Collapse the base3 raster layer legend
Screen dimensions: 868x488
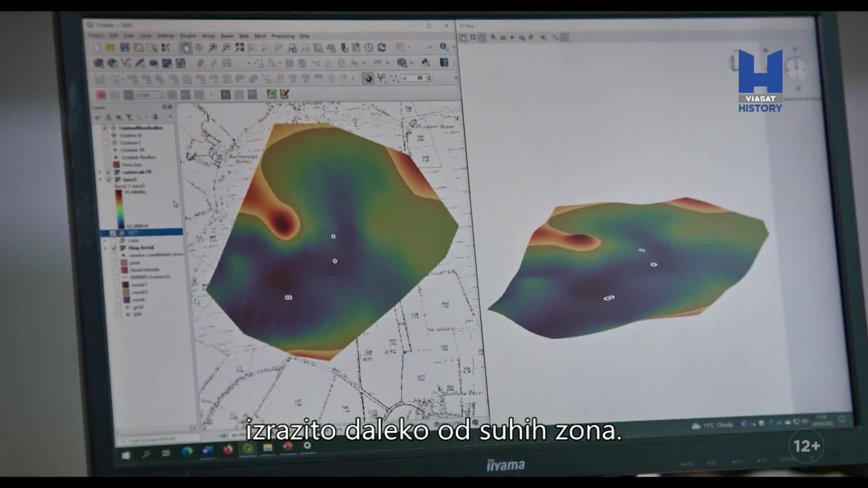click(x=100, y=179)
